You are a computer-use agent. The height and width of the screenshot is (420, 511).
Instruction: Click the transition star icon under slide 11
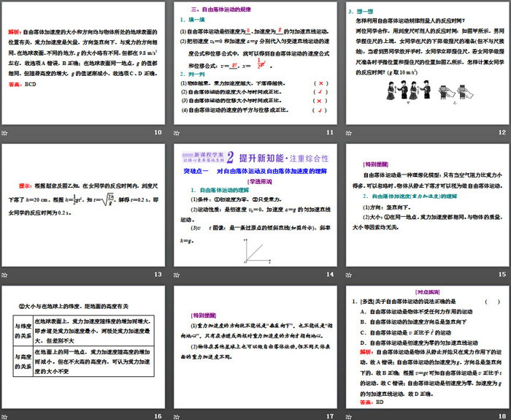point(176,132)
